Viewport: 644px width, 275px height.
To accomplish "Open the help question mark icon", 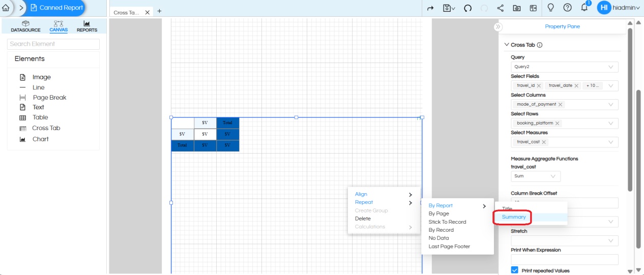I will (x=568, y=8).
